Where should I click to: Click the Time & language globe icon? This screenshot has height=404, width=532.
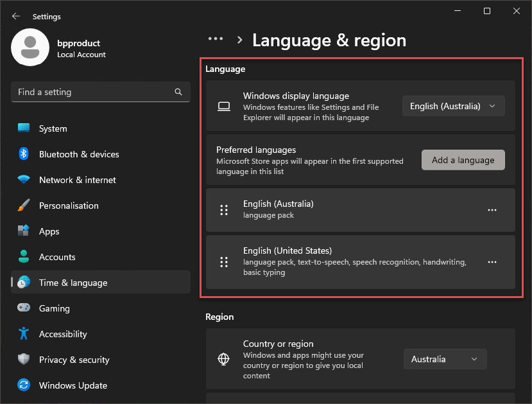point(24,283)
